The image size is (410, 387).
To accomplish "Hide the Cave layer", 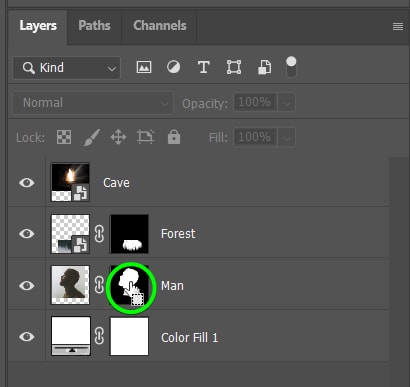I will 27,183.
